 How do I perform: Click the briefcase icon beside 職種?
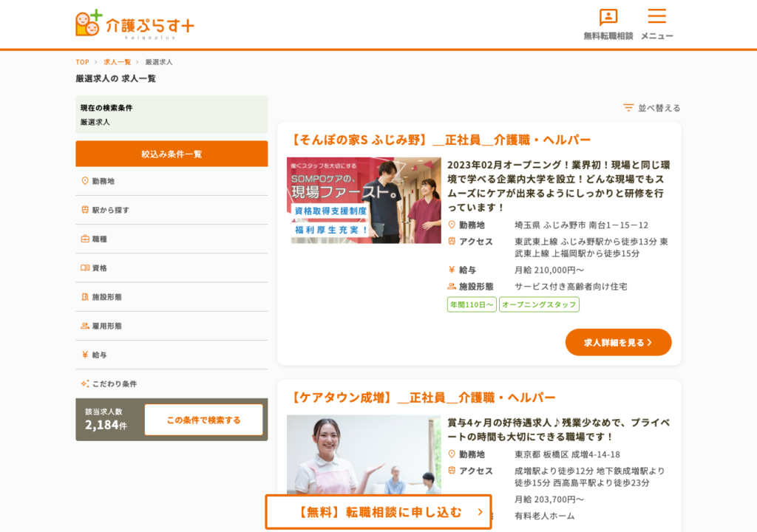(x=85, y=239)
